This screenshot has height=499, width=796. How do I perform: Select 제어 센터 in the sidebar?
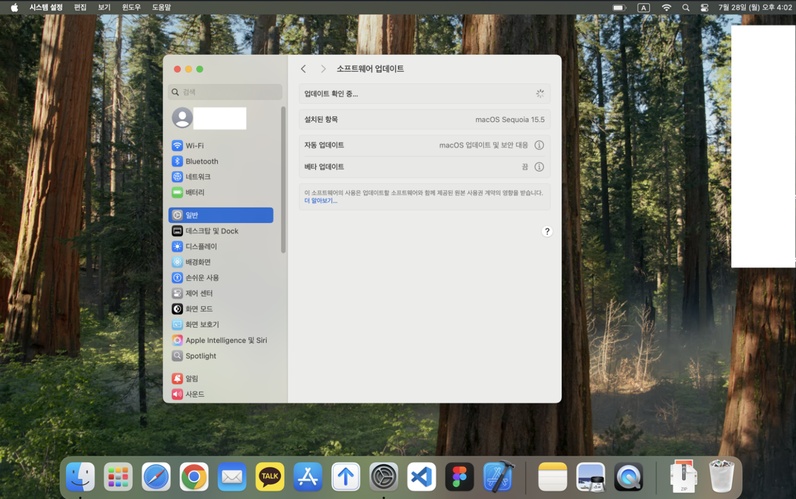coord(198,293)
